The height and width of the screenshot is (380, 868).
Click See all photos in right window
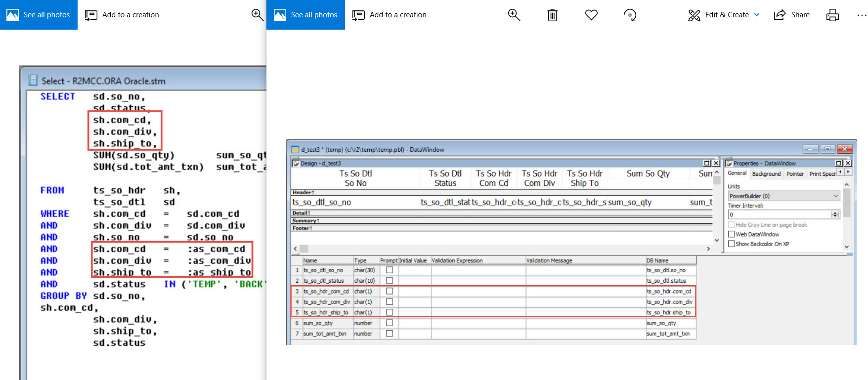coord(306,15)
